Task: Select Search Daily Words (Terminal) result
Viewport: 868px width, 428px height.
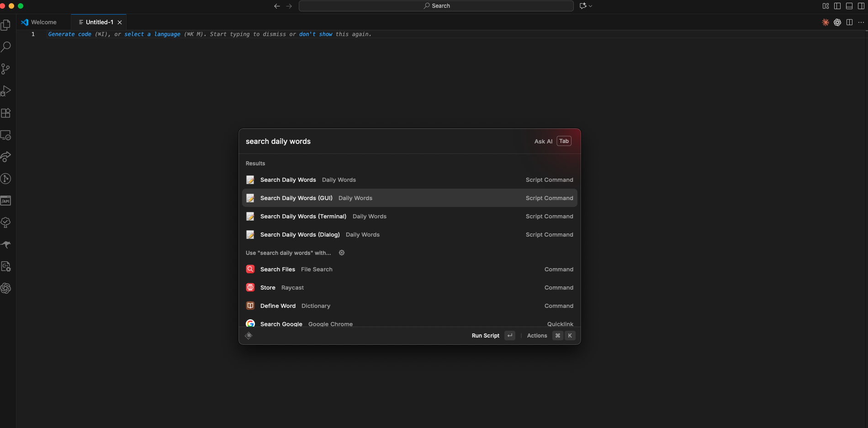Action: pos(410,217)
